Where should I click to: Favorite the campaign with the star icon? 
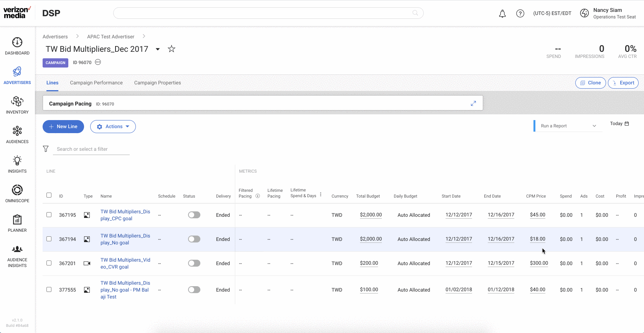pyautogui.click(x=172, y=49)
